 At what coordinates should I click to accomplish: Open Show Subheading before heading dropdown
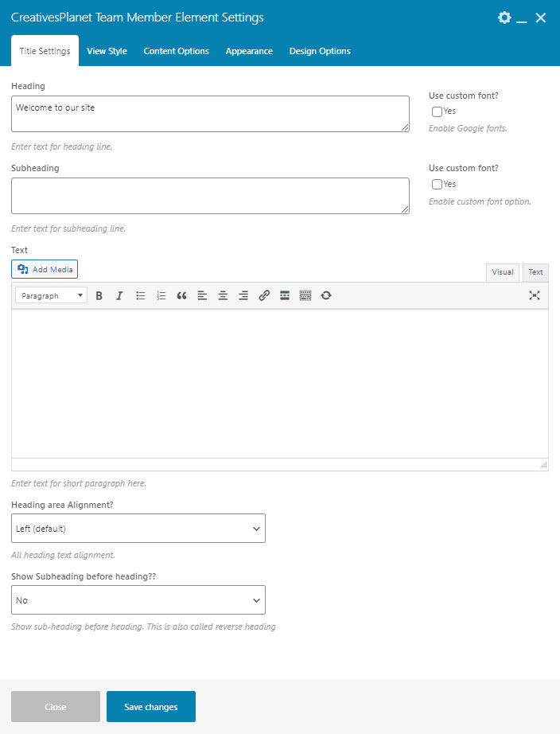coord(138,600)
